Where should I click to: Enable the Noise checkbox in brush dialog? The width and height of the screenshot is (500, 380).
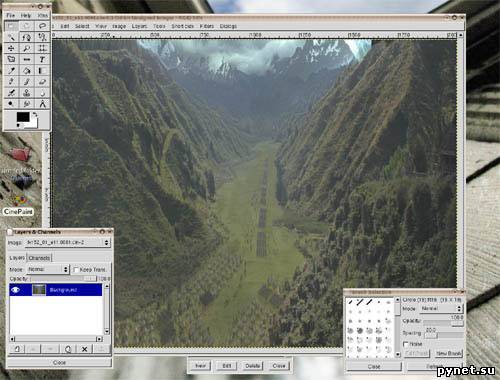[406, 344]
